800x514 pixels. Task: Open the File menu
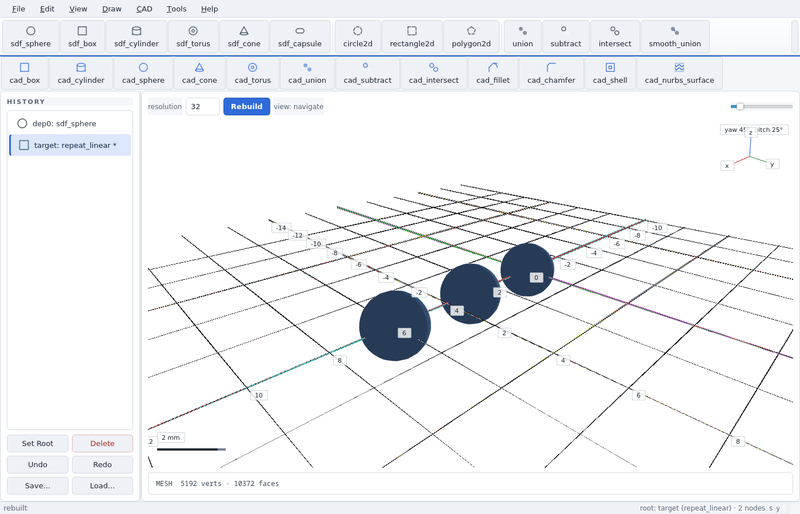coord(18,9)
